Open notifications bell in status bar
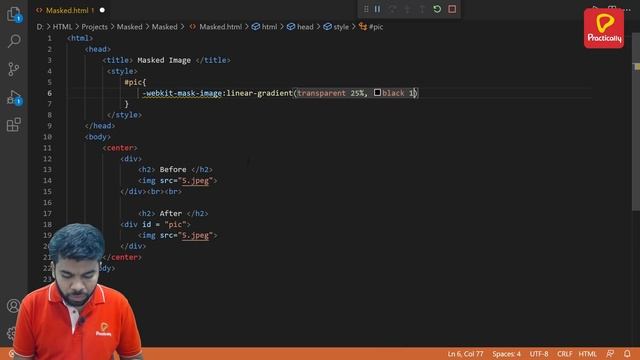Screen dimensions: 640x360 tap(627, 354)
